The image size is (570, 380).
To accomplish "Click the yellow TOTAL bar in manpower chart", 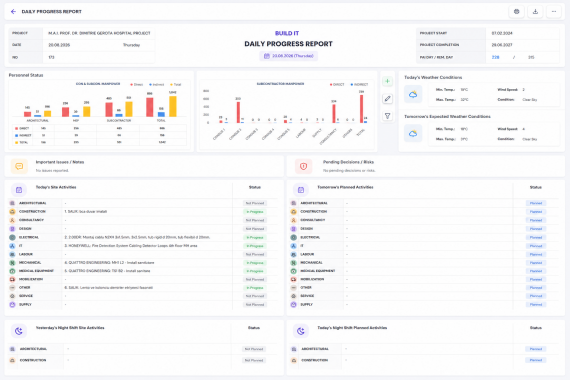I will click(173, 106).
